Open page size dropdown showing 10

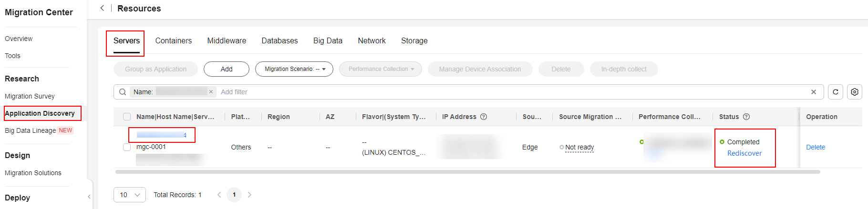(130, 195)
